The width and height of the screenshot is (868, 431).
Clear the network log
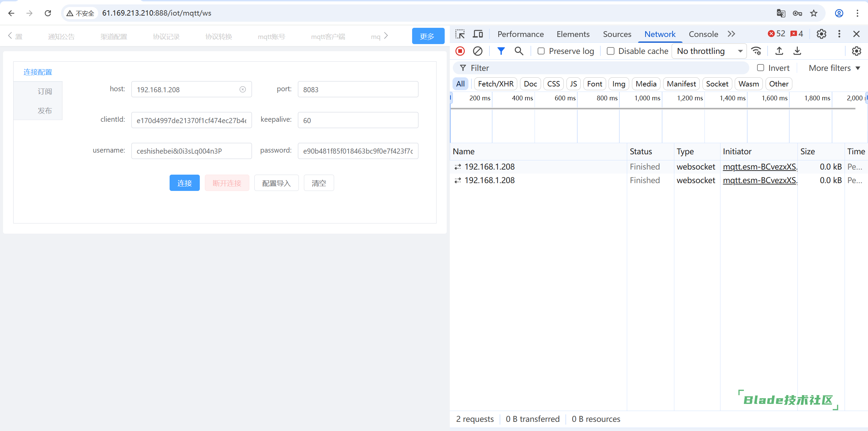pyautogui.click(x=478, y=51)
